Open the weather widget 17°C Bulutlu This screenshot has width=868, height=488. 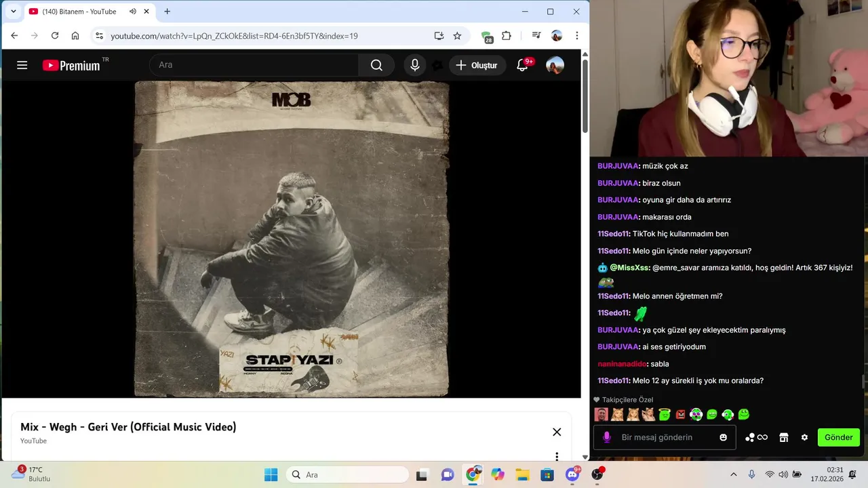(31, 474)
